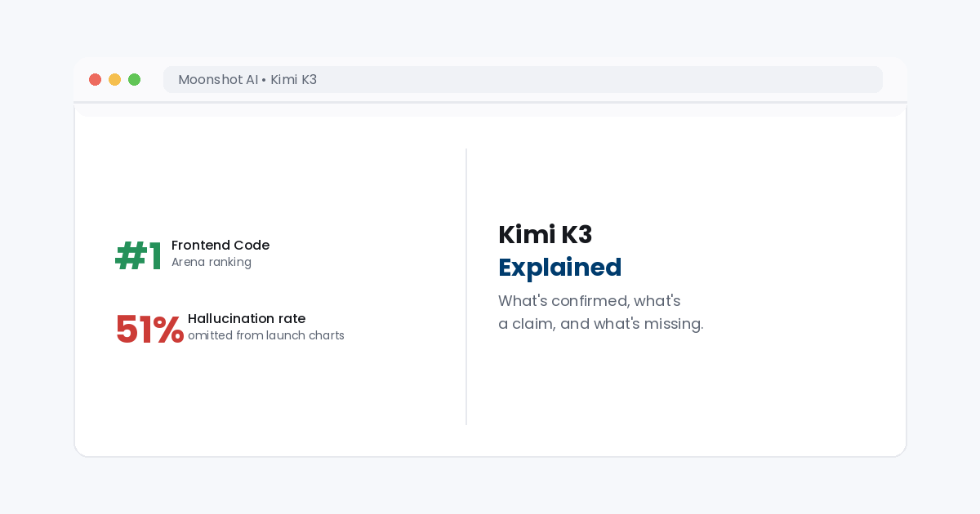Image resolution: width=980 pixels, height=514 pixels.
Task: Select the red 51% figure
Action: pos(149,330)
